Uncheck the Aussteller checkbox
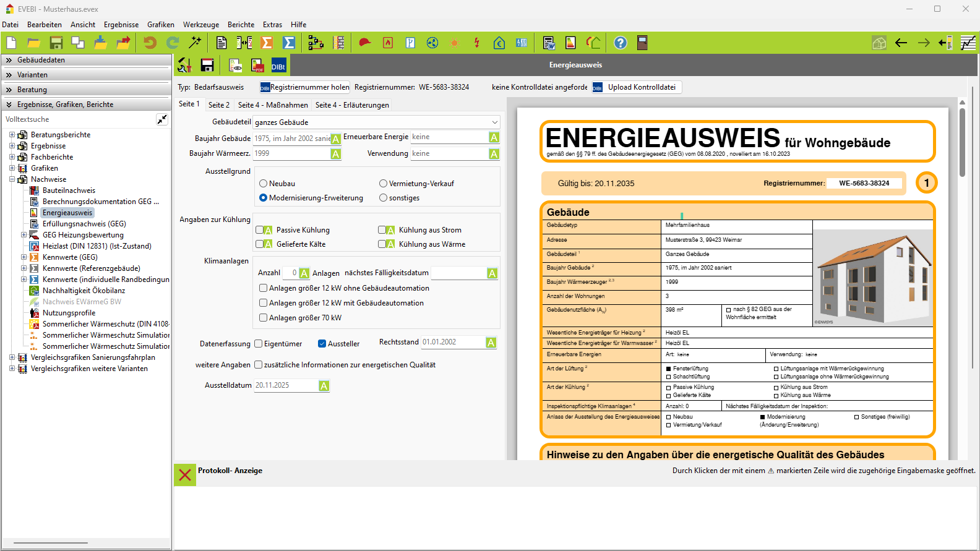 [x=322, y=344]
